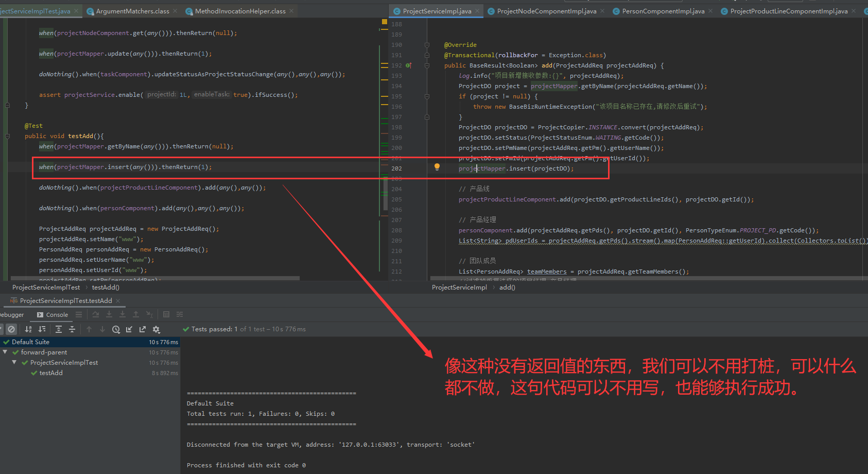Screen dimensions: 868x474
Task: Open the test history clock icon
Action: pyautogui.click(x=116, y=329)
